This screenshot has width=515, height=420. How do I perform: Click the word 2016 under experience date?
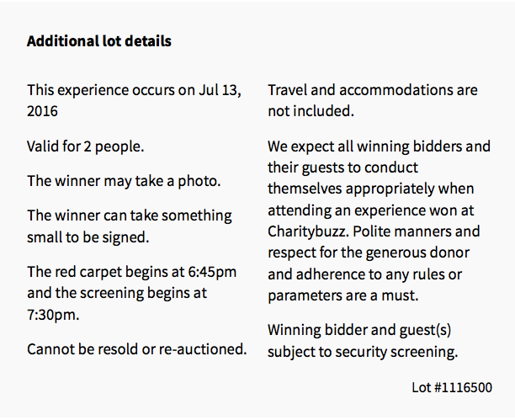click(x=42, y=111)
